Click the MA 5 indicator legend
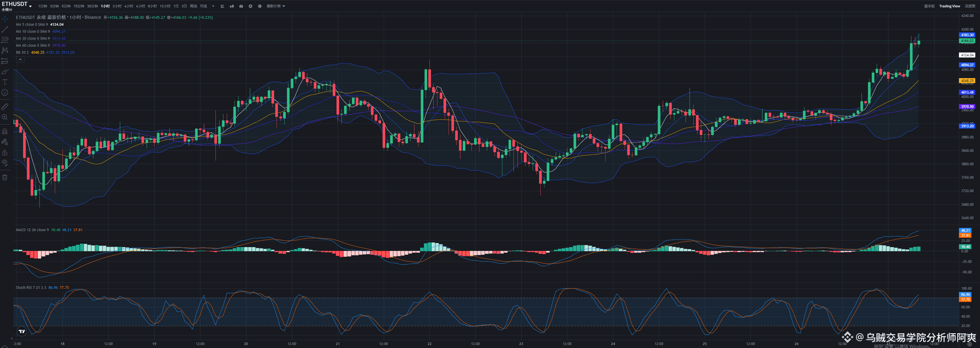 (x=40, y=24)
